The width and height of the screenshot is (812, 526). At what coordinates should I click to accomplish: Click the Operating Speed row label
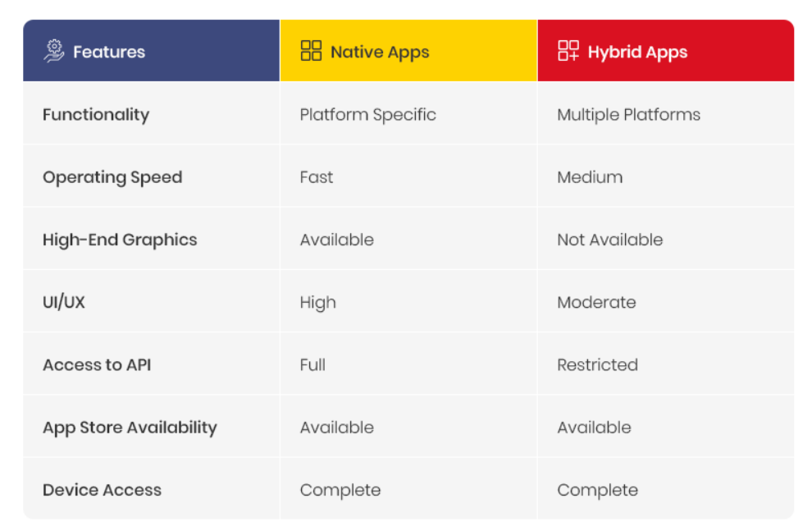(112, 177)
